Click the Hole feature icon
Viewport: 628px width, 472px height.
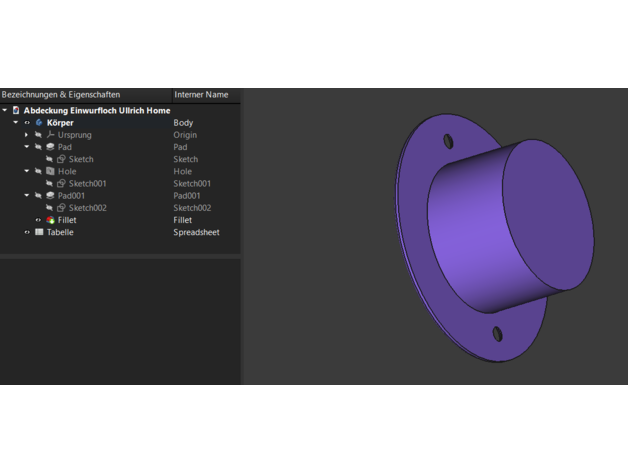point(50,171)
